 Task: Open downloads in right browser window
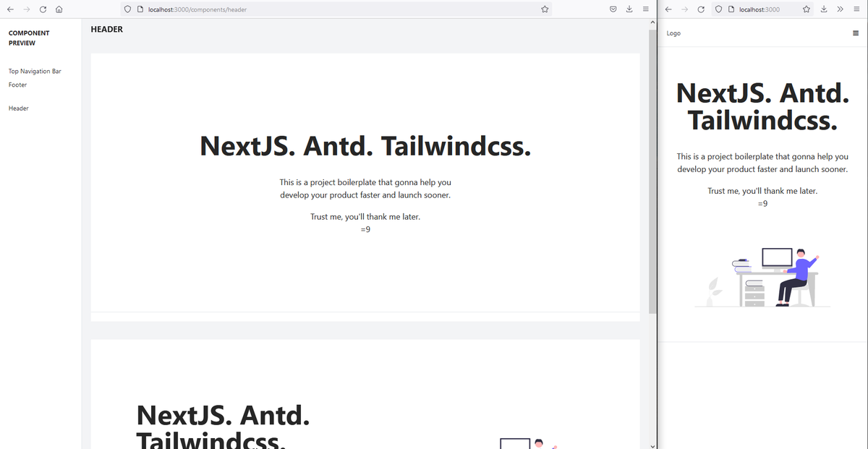tap(824, 9)
